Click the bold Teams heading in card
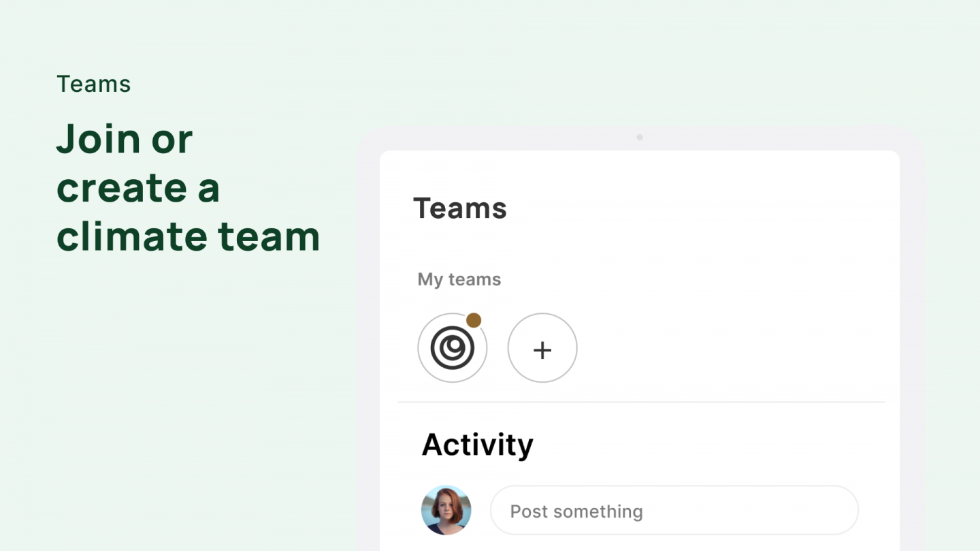 (460, 208)
